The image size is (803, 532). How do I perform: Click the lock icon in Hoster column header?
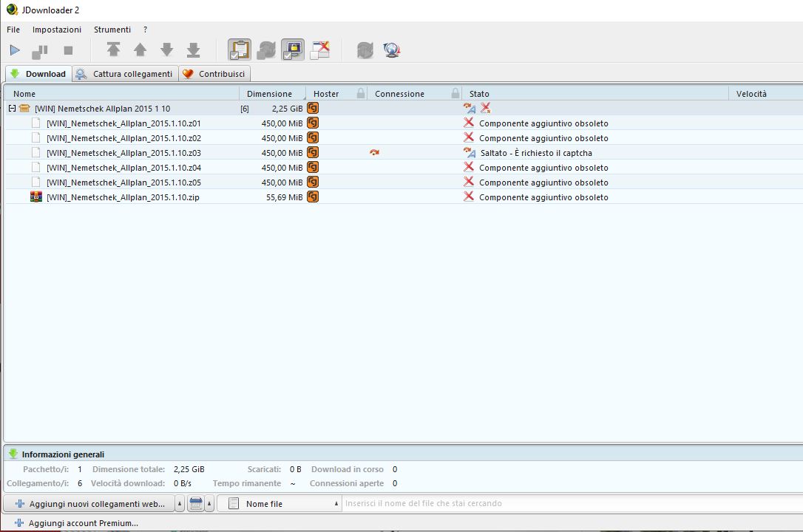(361, 93)
